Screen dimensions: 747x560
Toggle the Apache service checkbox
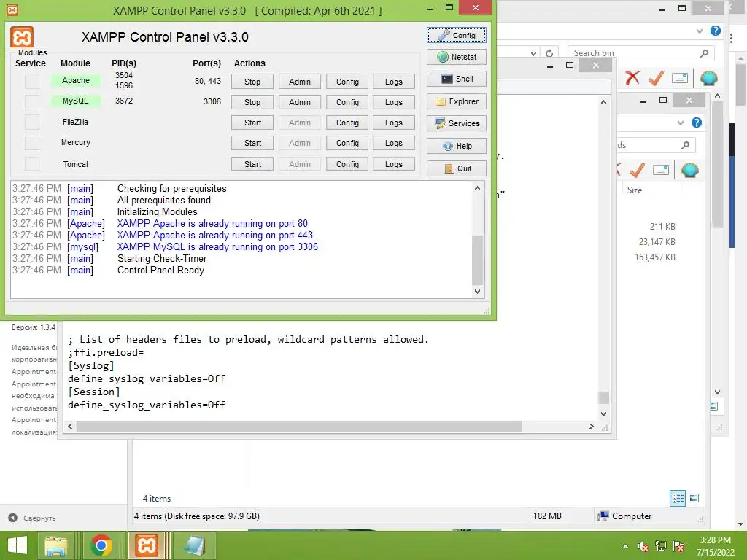(32, 82)
